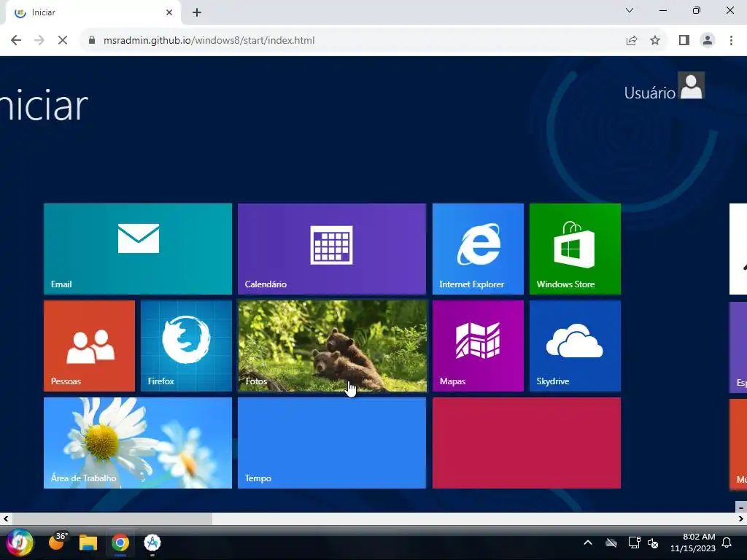Open the Email tile

pos(138,249)
